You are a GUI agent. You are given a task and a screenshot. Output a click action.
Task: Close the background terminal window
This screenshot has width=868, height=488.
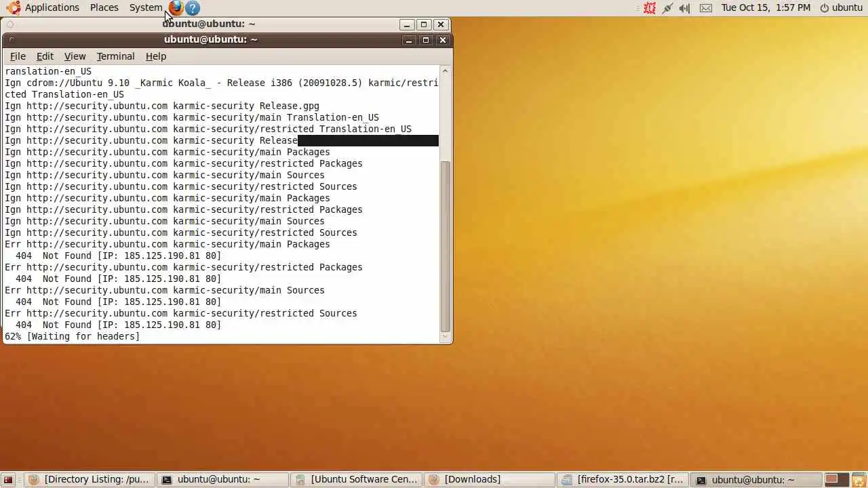point(441,24)
